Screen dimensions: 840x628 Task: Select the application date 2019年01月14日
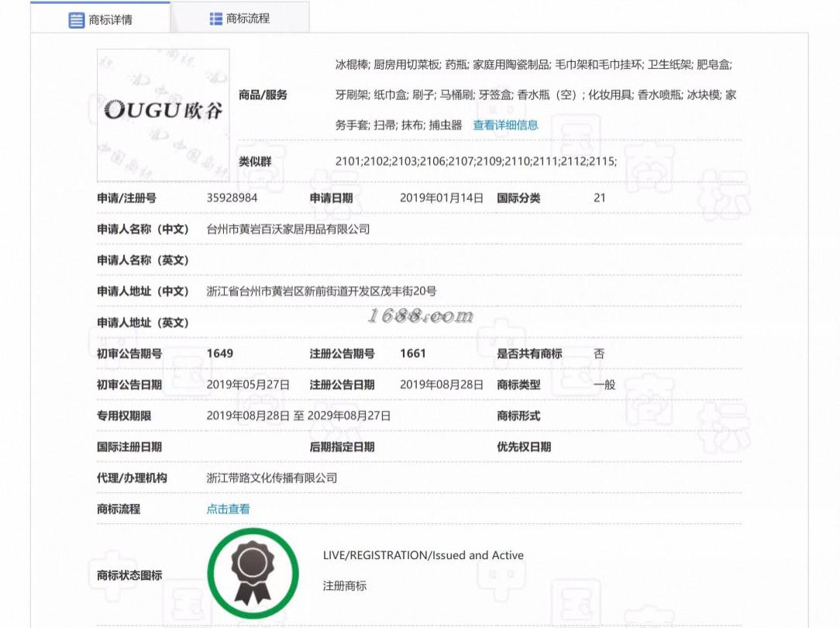tap(442, 198)
